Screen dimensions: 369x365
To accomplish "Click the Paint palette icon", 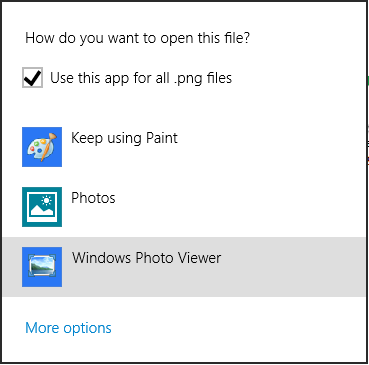I will point(42,147).
